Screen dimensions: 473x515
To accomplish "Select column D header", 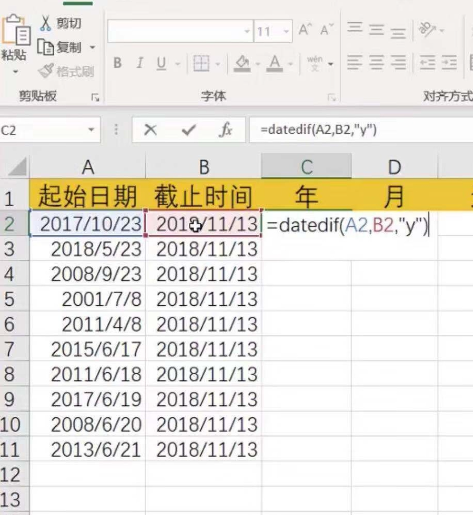I will coord(395,167).
